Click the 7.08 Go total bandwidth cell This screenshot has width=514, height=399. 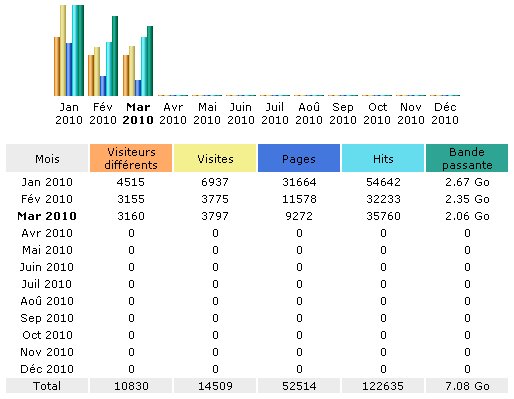(467, 386)
